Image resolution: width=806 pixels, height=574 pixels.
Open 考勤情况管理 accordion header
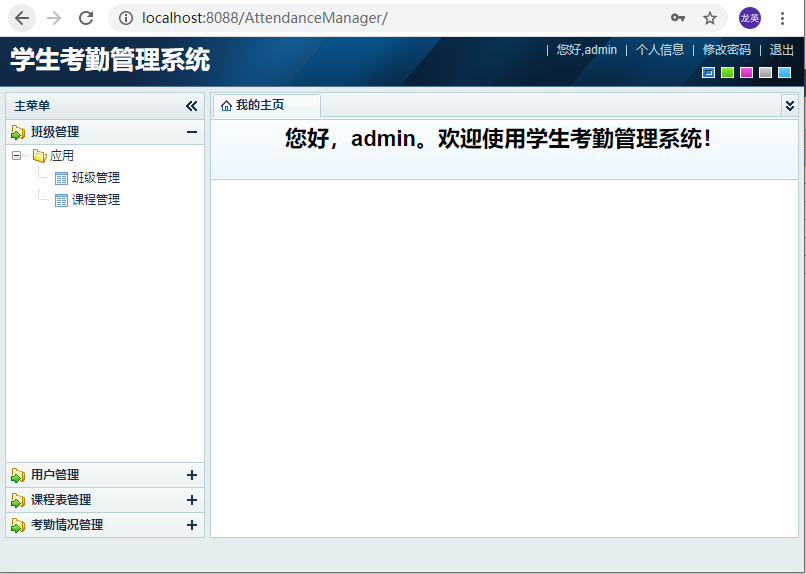point(105,525)
